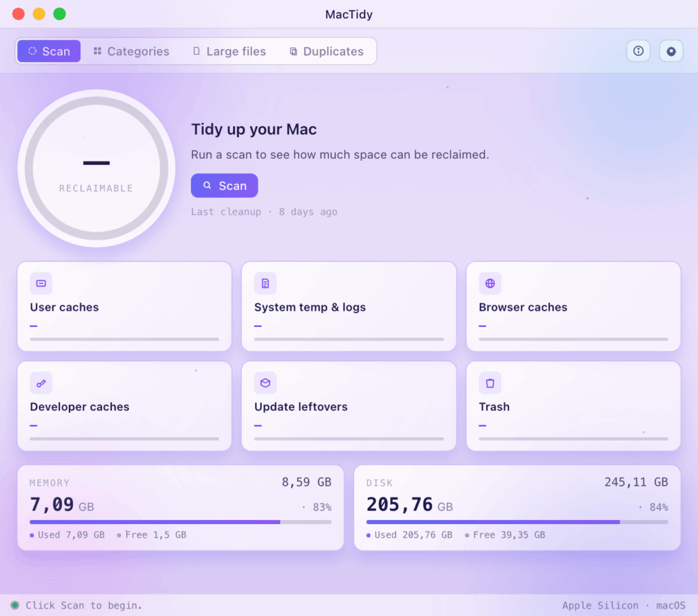Click the green status dot in status bar
Screen dimensions: 698x616
tap(15, 605)
